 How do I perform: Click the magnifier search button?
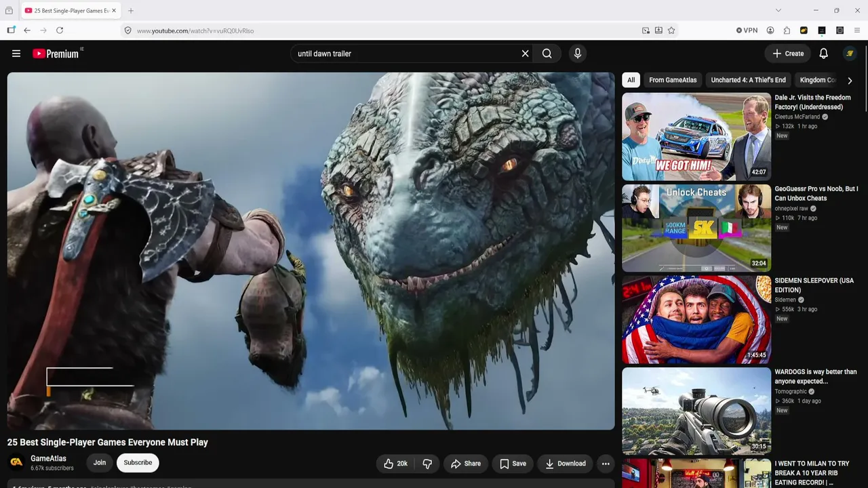tap(547, 54)
